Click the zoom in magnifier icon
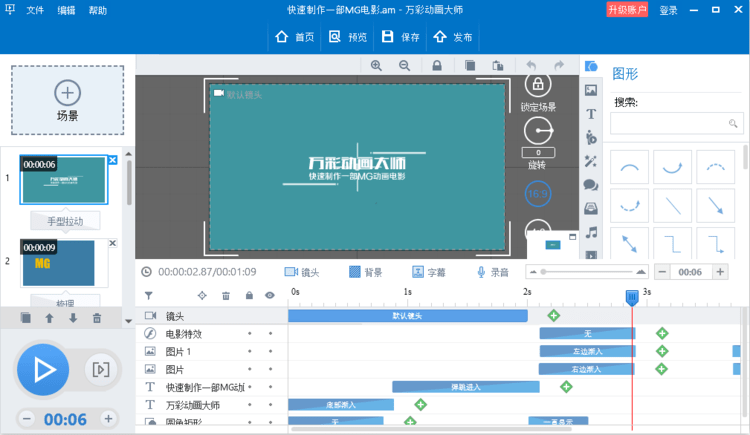The width and height of the screenshot is (750, 435). [377, 65]
